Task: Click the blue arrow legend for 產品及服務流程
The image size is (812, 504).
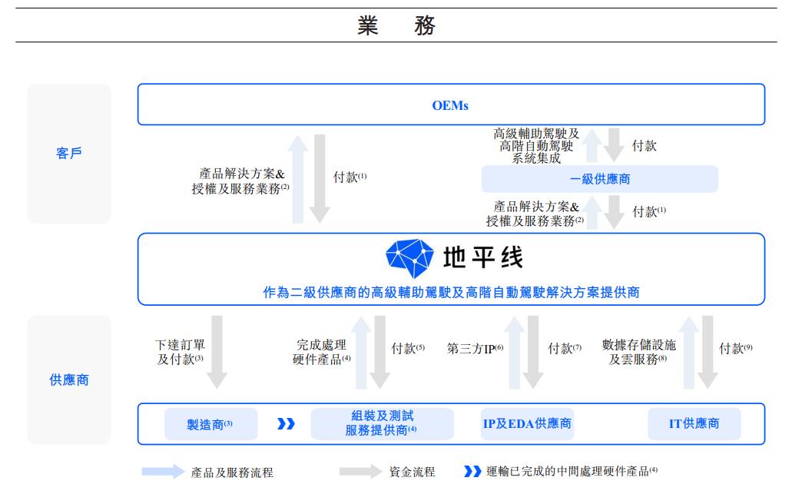Action: pos(163,472)
